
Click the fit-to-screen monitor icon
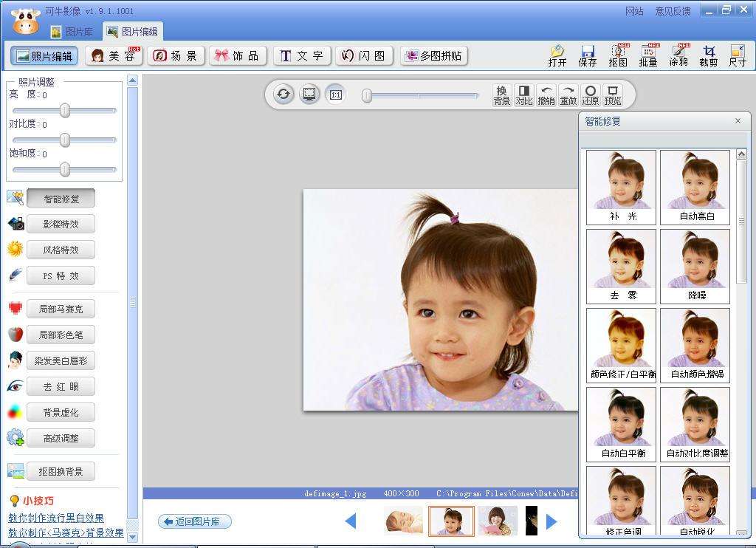[x=309, y=94]
